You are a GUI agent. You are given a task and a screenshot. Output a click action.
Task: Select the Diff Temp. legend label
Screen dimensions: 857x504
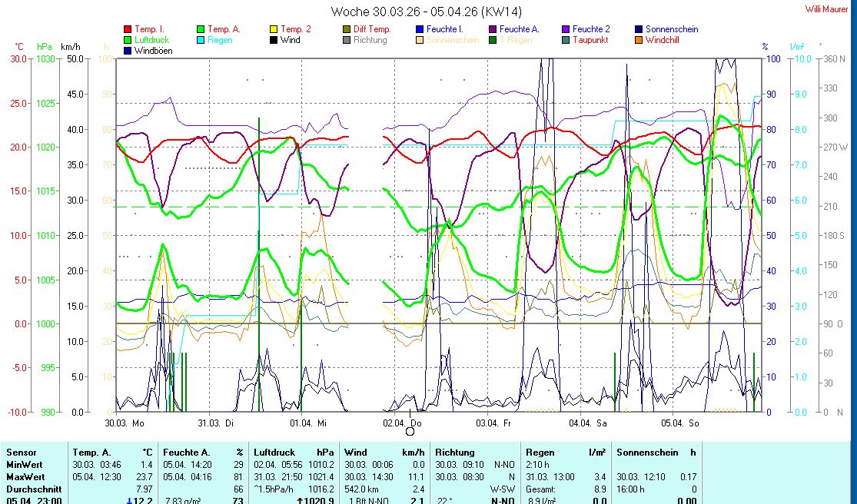[372, 29]
